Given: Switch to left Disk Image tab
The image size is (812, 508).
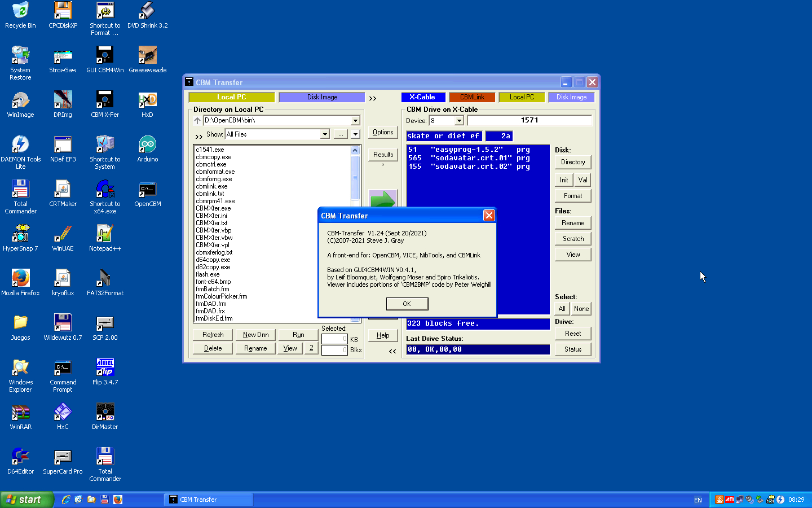Looking at the screenshot, I should (323, 97).
